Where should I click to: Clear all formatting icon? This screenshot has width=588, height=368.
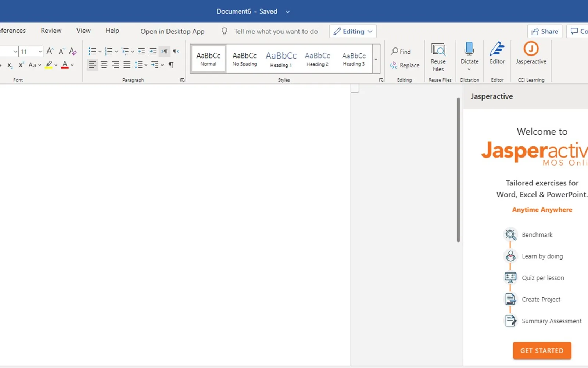[x=73, y=51]
